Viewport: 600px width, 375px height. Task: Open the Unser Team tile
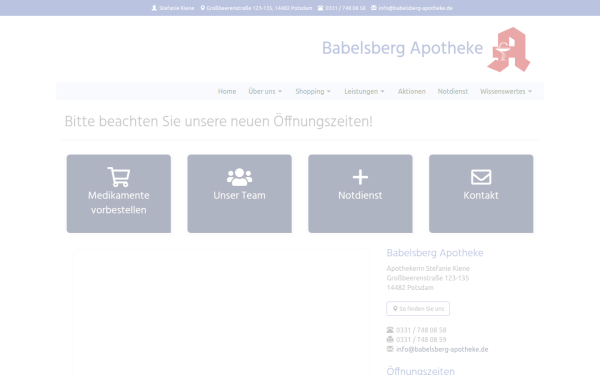[x=240, y=194]
